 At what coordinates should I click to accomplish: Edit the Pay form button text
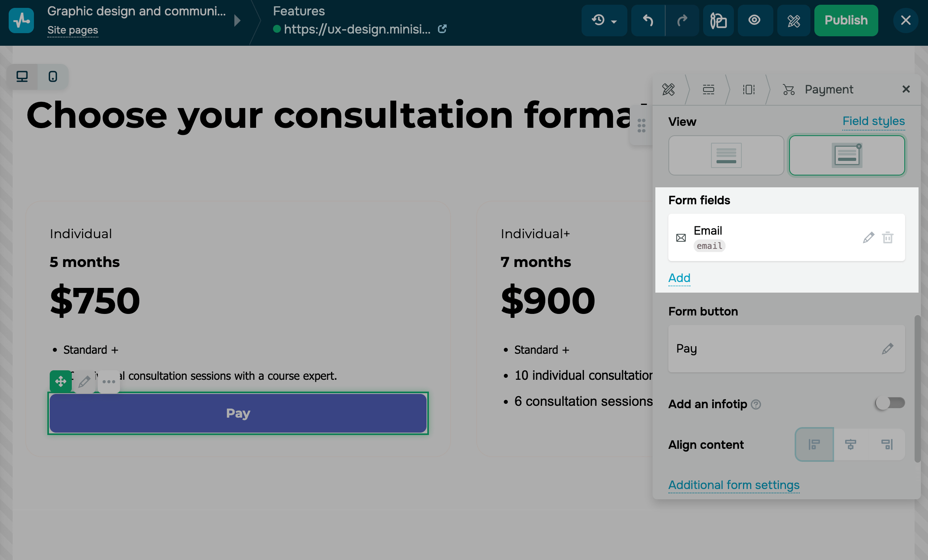pyautogui.click(x=887, y=349)
